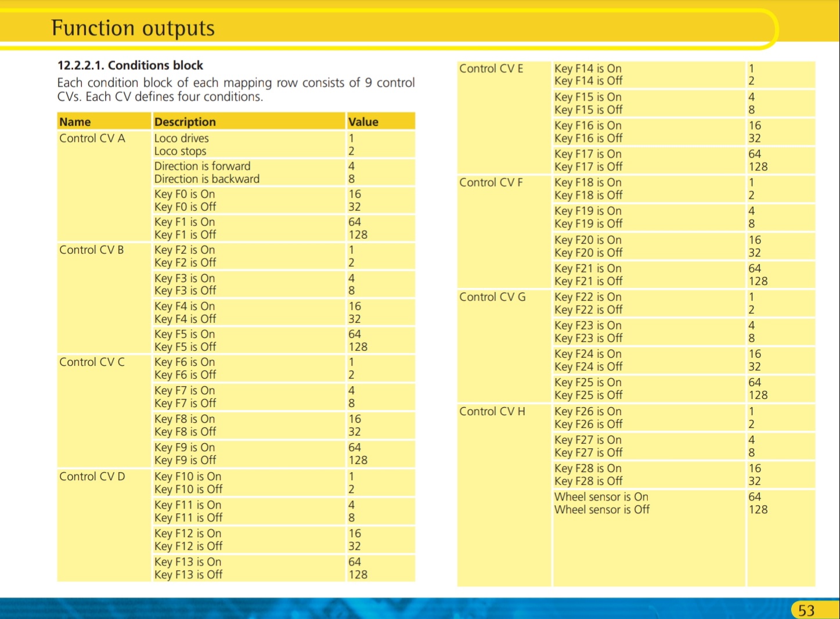
Task: Click the "Name" column header
Action: pos(75,122)
